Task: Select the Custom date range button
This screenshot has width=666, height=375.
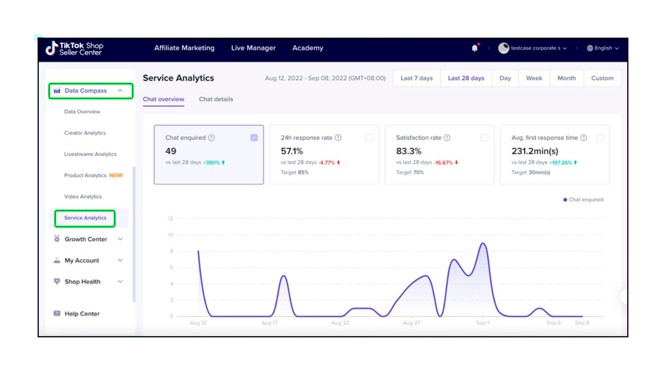Action: click(602, 78)
